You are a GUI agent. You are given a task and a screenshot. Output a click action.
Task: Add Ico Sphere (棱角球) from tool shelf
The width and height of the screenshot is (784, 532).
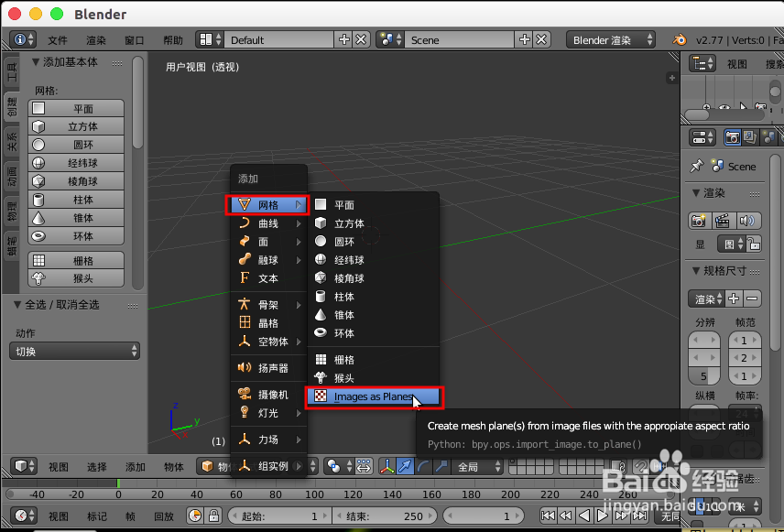[76, 181]
